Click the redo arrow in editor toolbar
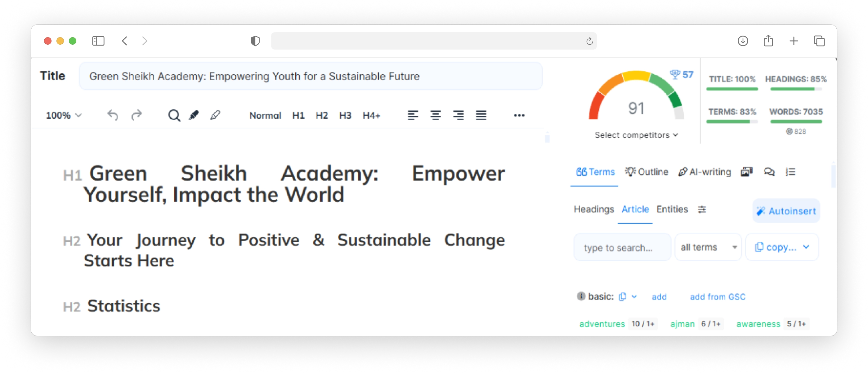This screenshot has width=868, height=373. click(x=136, y=115)
